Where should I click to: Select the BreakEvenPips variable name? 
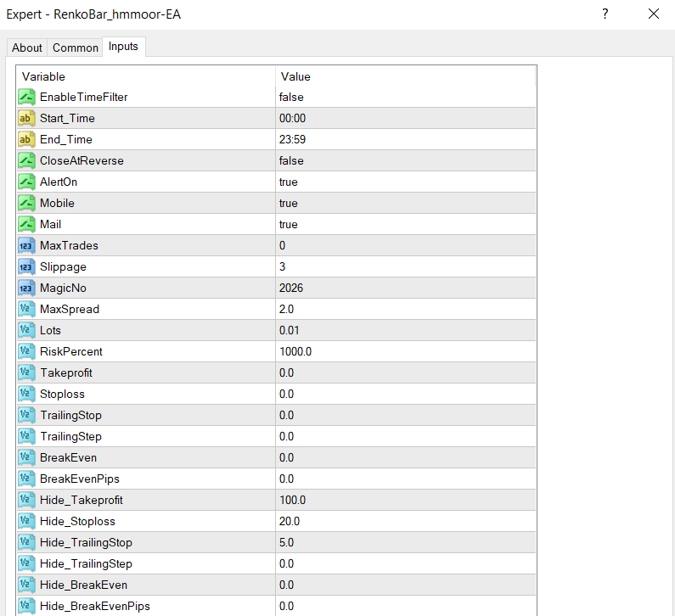pos(80,479)
